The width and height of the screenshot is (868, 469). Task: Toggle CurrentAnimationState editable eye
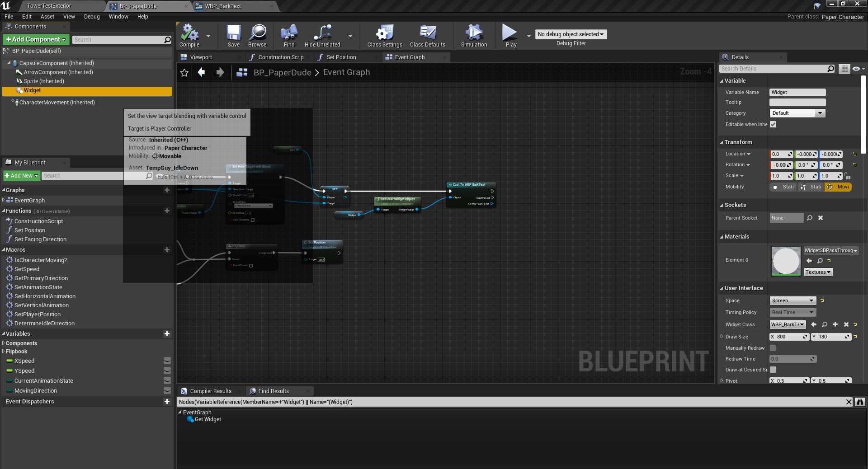click(x=167, y=380)
